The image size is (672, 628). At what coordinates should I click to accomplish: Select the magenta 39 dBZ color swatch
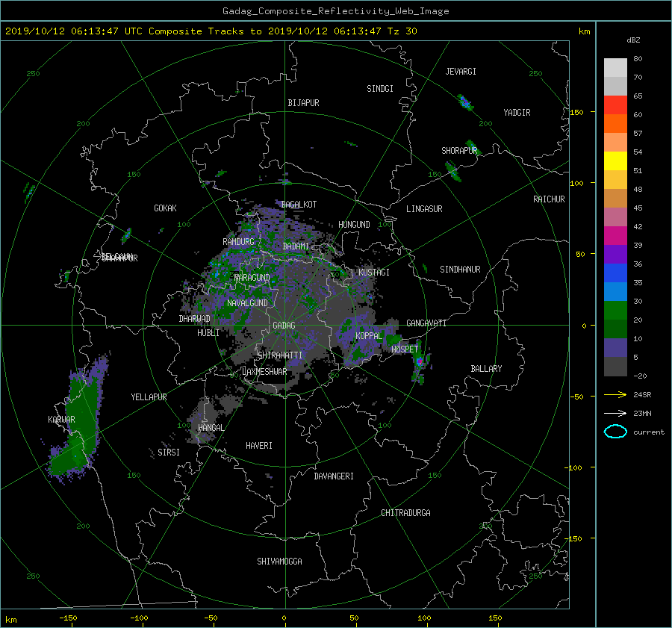click(615, 235)
